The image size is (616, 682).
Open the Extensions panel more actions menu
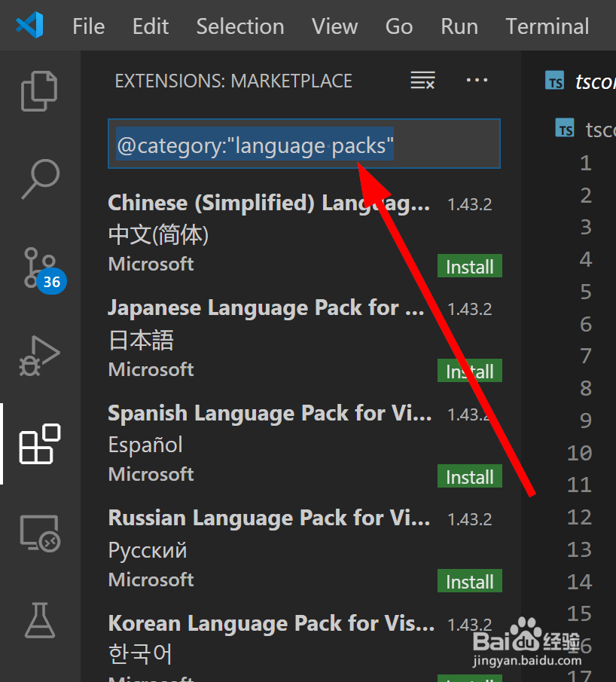coord(477,81)
